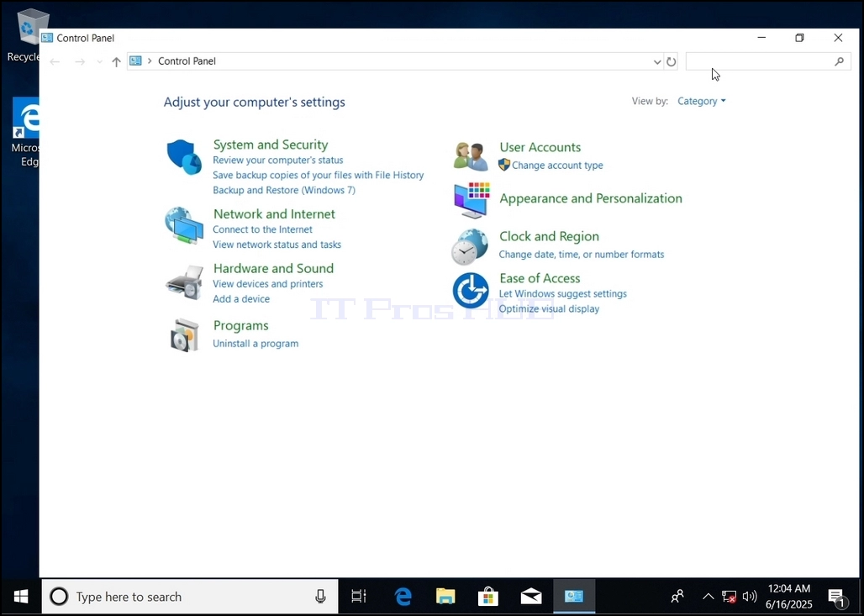The height and width of the screenshot is (616, 864).
Task: Click the Forward navigation arrow
Action: pyautogui.click(x=80, y=61)
